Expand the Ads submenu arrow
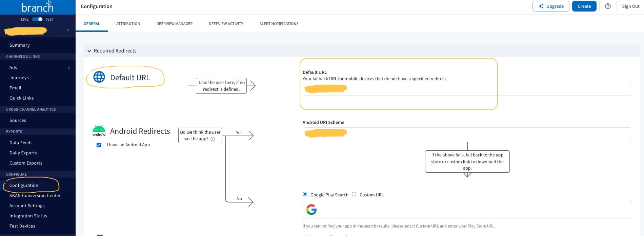Image resolution: width=644 pixels, height=236 pixels. [x=69, y=68]
